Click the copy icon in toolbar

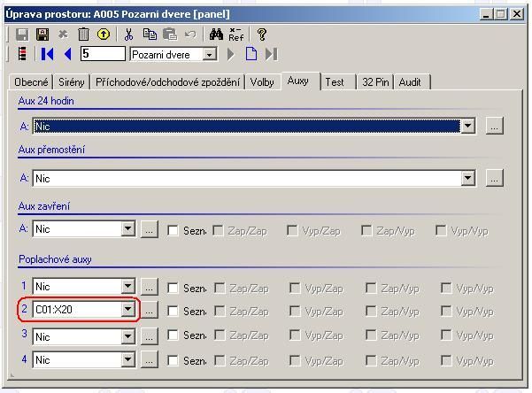click(150, 35)
